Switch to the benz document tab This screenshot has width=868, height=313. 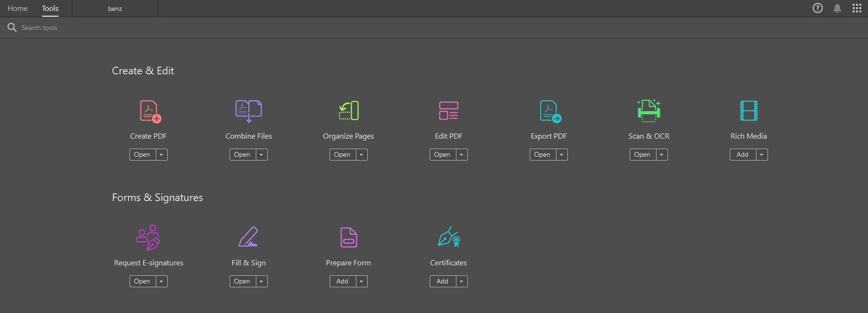pyautogui.click(x=115, y=9)
